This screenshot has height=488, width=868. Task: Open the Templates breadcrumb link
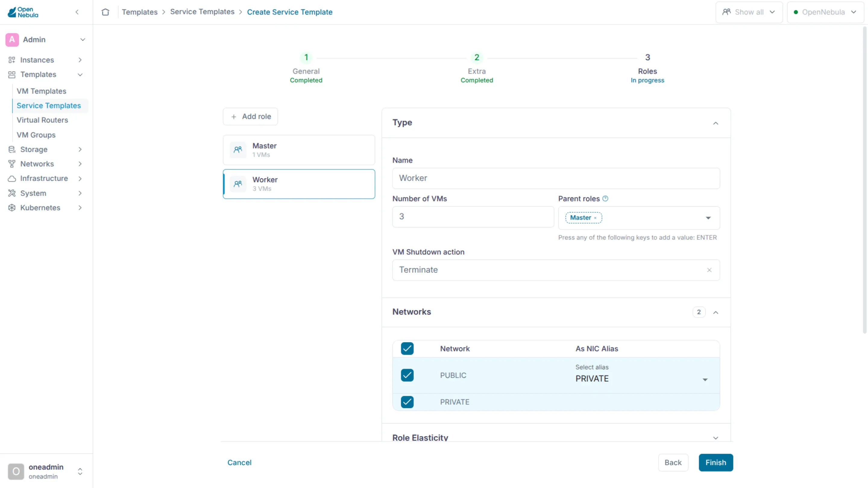140,12
